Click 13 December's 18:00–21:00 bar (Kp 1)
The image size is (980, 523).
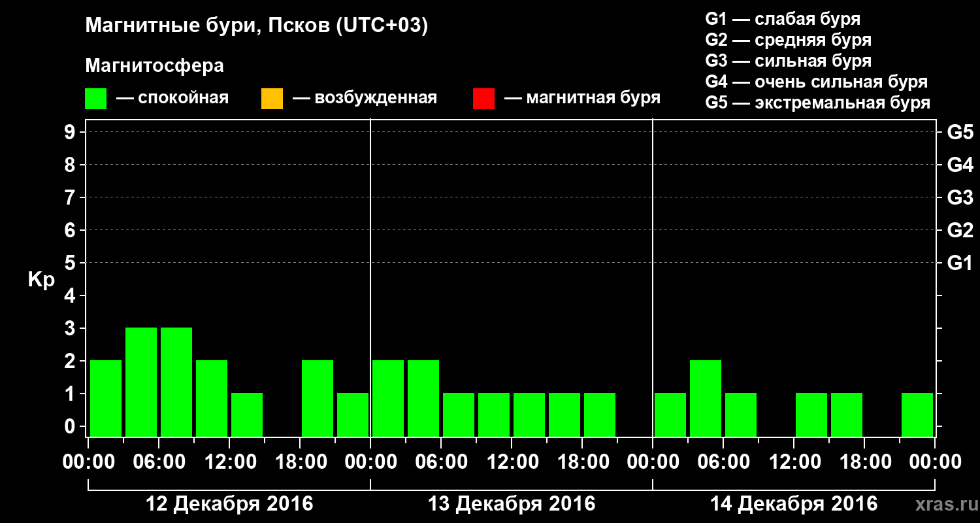point(600,414)
